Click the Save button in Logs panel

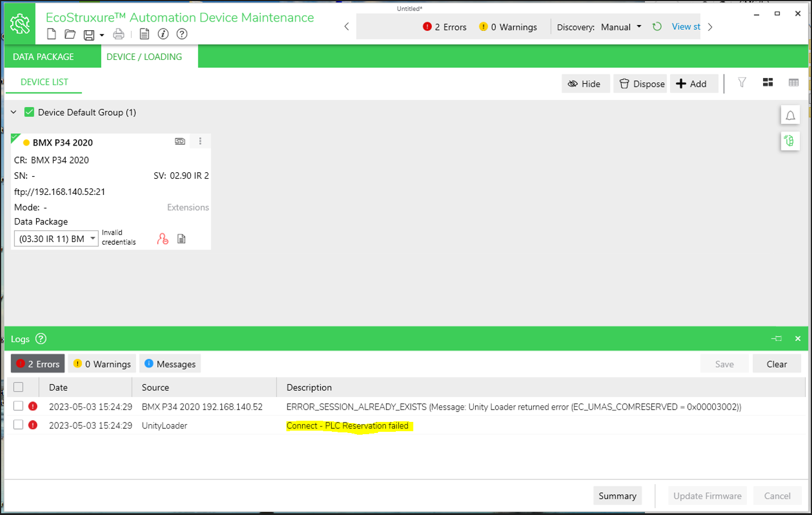click(724, 364)
